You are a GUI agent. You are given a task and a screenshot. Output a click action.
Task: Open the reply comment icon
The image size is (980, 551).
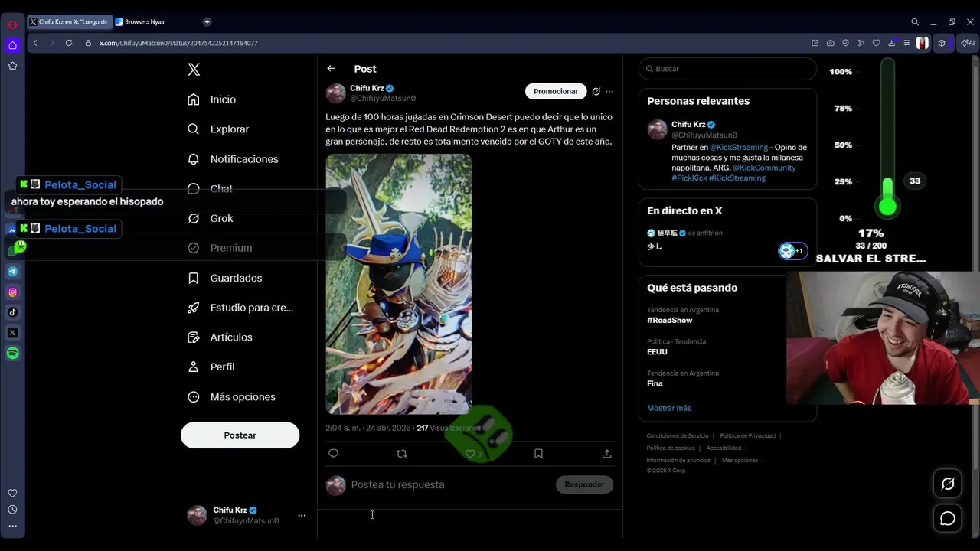(x=333, y=454)
